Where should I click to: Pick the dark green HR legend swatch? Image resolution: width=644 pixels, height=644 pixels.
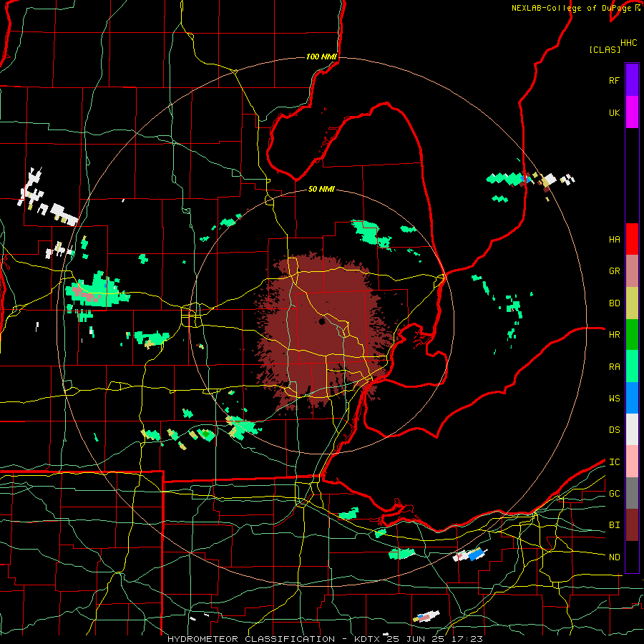[x=632, y=335]
